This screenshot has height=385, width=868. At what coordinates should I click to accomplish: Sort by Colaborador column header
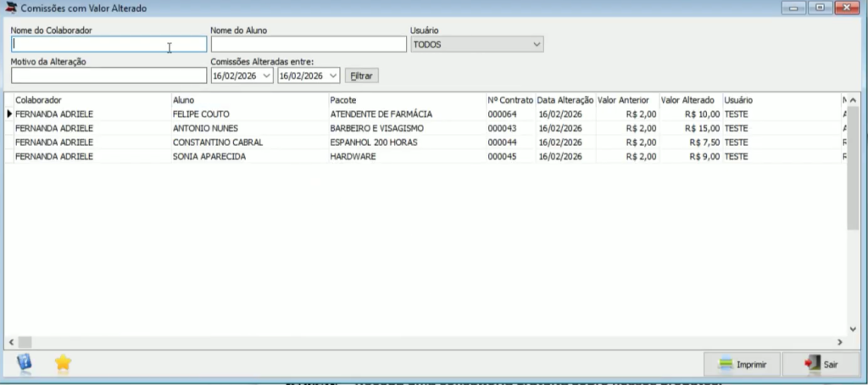pos(92,100)
